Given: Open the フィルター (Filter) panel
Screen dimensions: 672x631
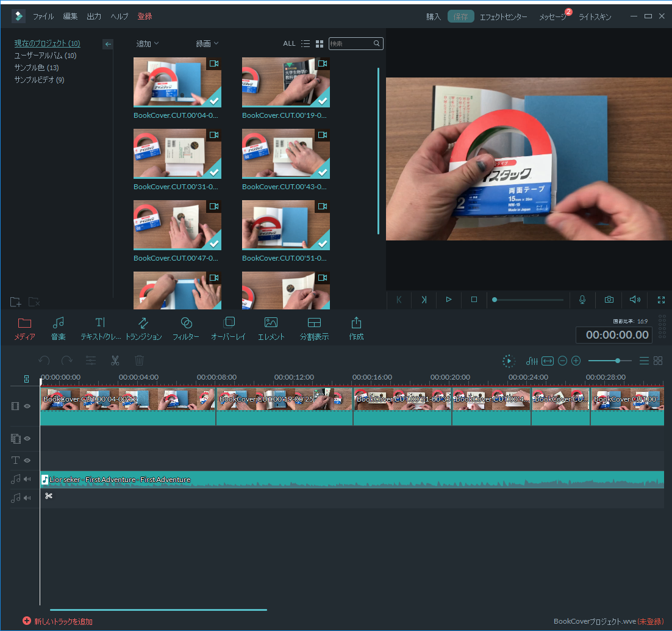Looking at the screenshot, I should click(186, 328).
